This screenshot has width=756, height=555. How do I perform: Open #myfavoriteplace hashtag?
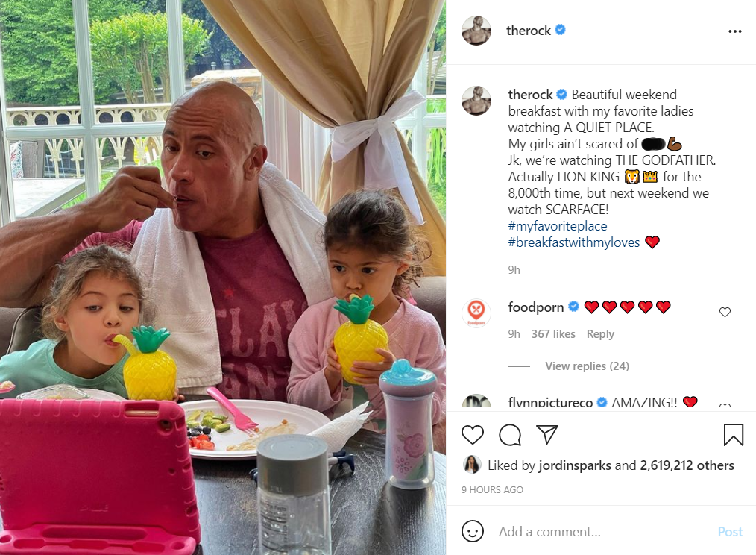558,226
